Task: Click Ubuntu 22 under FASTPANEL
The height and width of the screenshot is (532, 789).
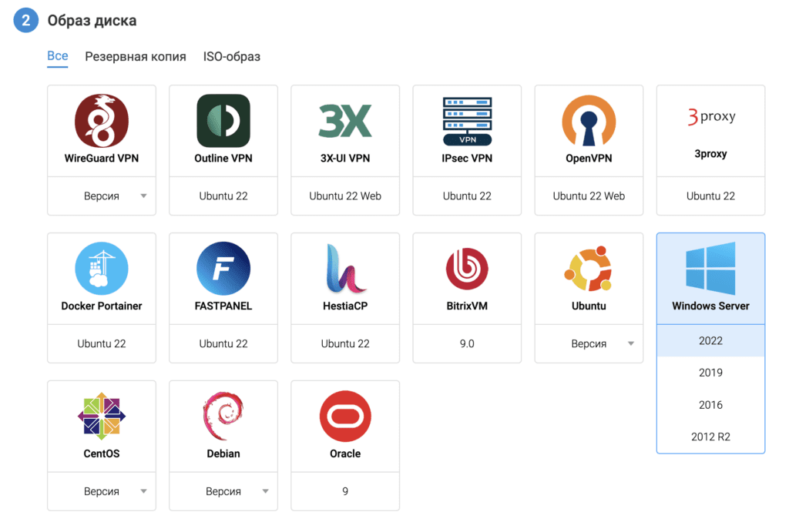Action: pyautogui.click(x=223, y=344)
